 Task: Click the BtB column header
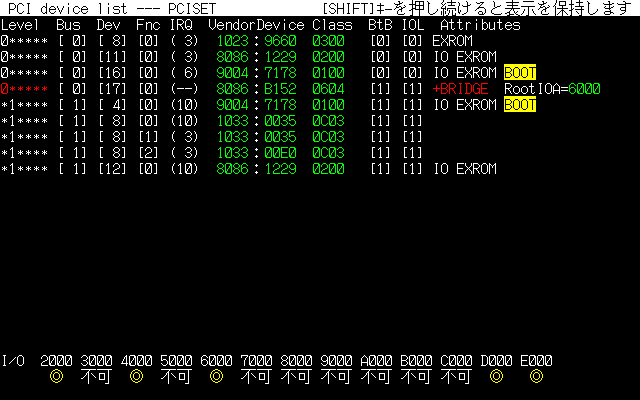tap(380, 25)
